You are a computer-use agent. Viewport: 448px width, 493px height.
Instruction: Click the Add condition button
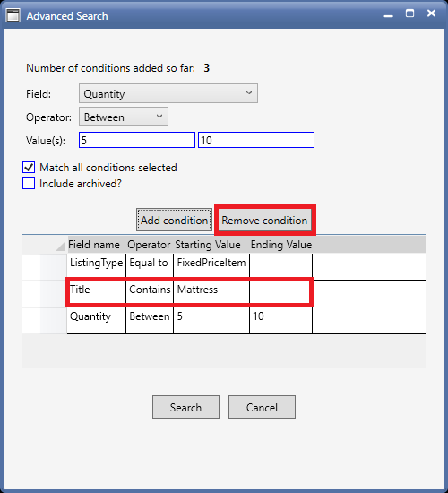click(x=174, y=221)
